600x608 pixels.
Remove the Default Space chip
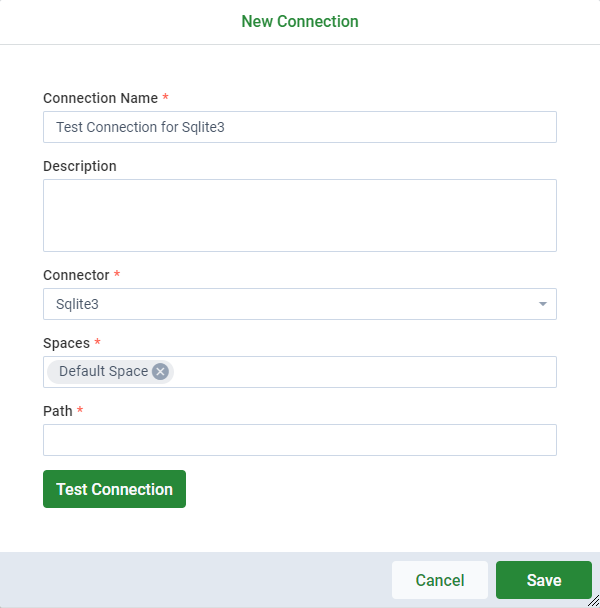coord(160,371)
